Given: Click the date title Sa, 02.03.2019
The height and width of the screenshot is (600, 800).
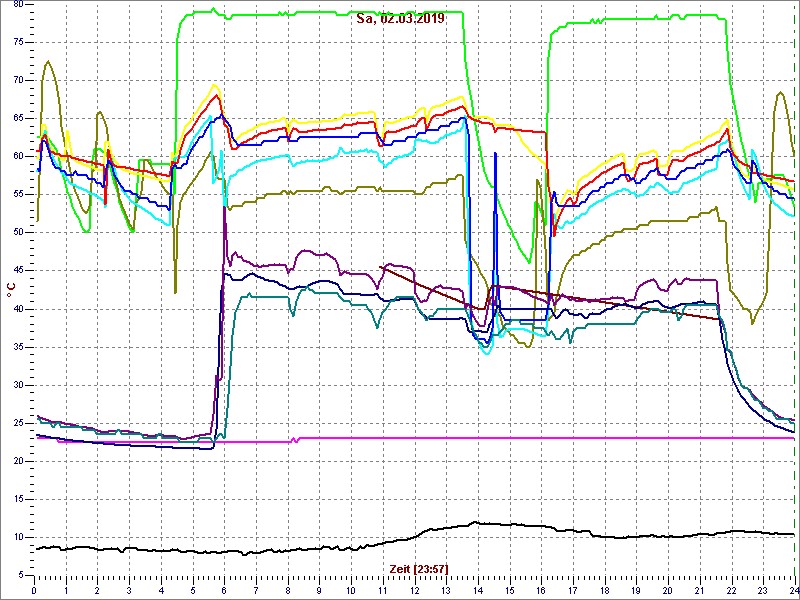Looking at the screenshot, I should (400, 18).
